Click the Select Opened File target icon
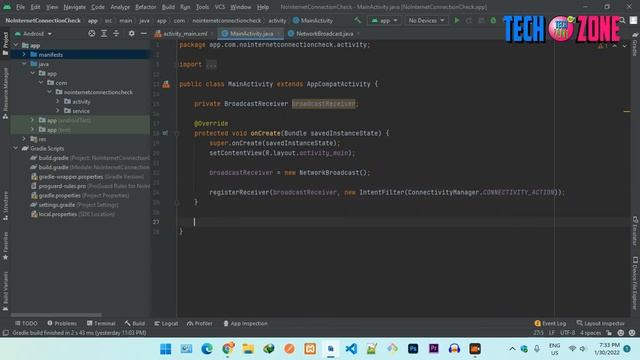 92,33
